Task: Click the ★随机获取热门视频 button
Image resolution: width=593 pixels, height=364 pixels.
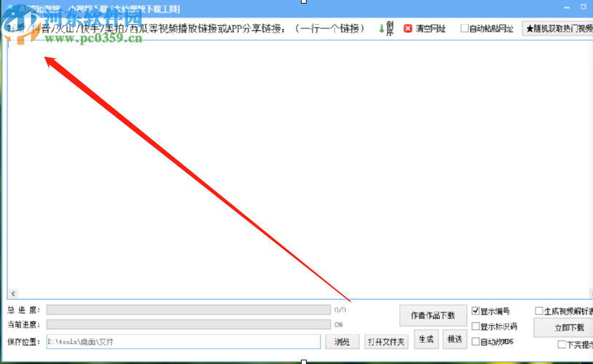Action: [558, 28]
